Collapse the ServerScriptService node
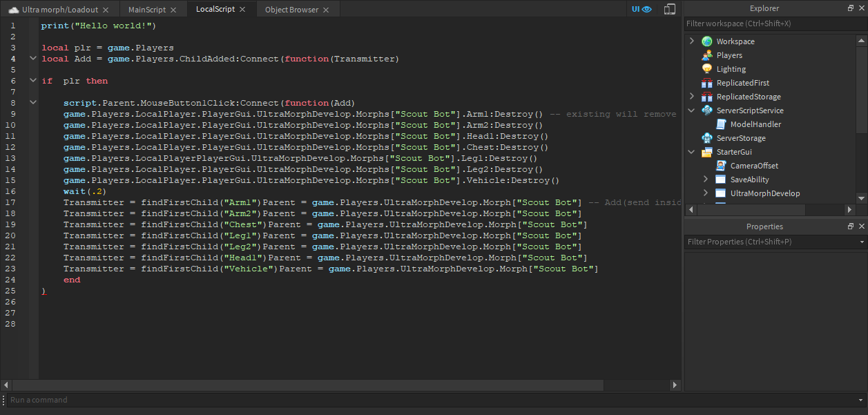Image resolution: width=868 pixels, height=415 pixels. 691,110
